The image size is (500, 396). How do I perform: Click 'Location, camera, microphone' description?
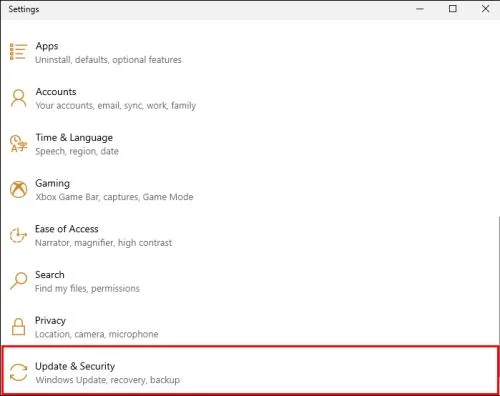point(97,334)
